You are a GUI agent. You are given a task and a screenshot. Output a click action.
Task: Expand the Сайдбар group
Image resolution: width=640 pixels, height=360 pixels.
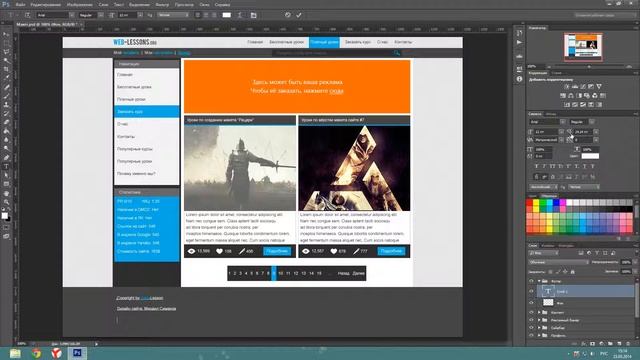pos(539,327)
